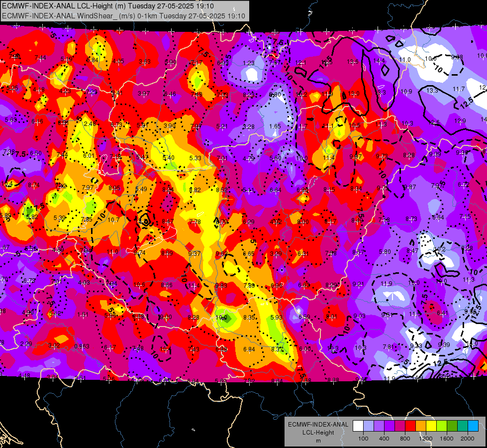Click the grid value 10.7
The width and height of the screenshot is (487, 448).
click(114, 220)
